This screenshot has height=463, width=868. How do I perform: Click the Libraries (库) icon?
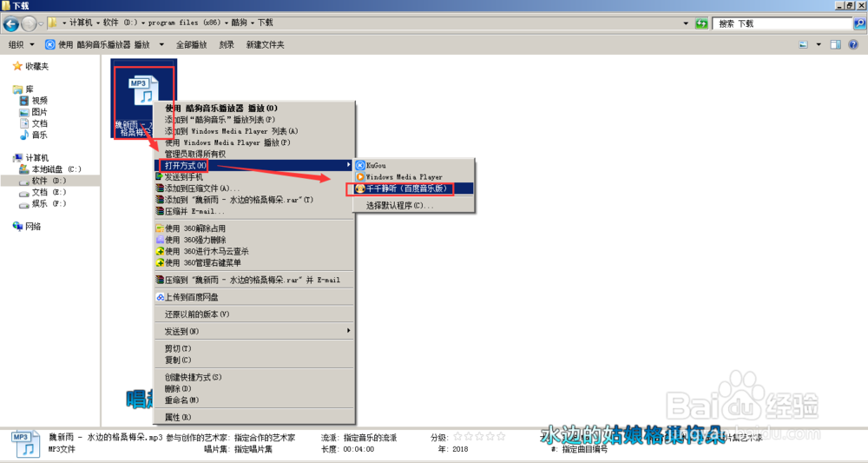pos(17,89)
